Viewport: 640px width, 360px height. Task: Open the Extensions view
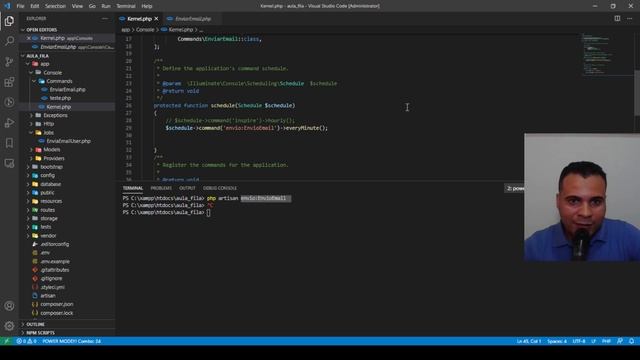click(9, 82)
